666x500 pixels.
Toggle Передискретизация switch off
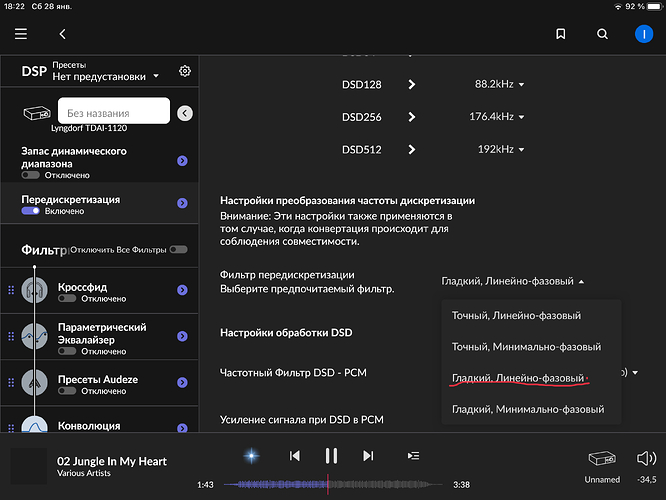click(31, 211)
